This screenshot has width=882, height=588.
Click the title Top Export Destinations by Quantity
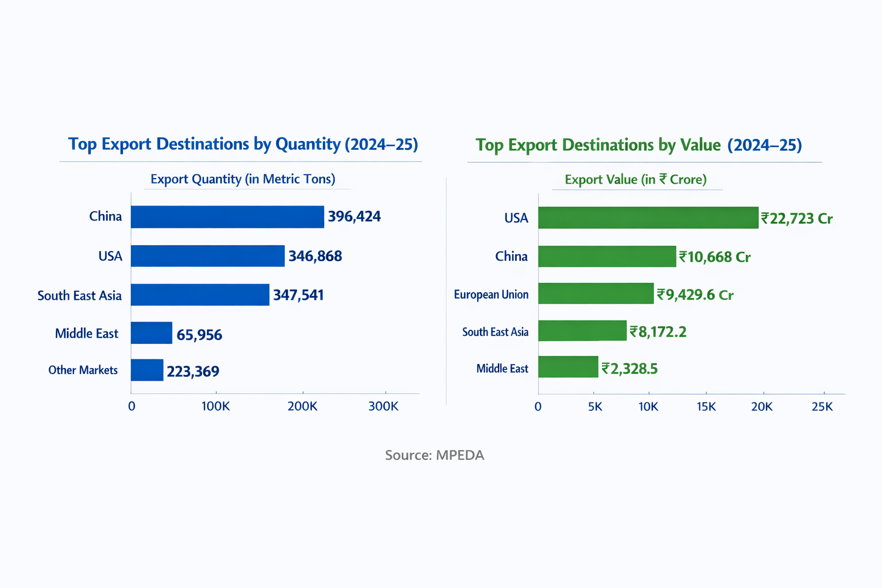click(243, 144)
